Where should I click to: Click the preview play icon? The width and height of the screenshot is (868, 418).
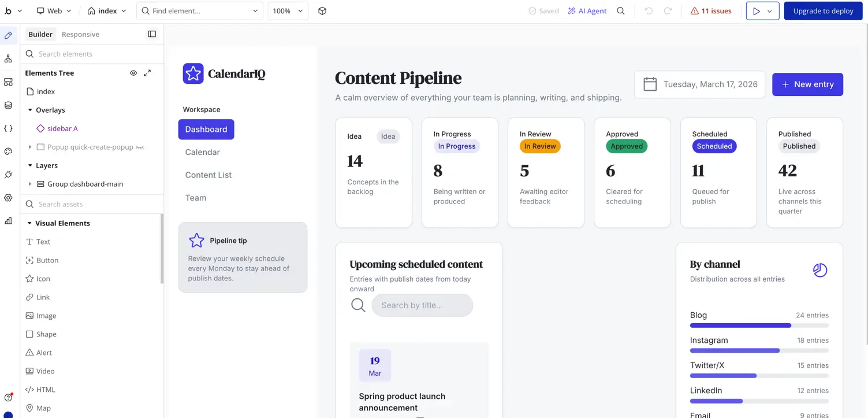[x=756, y=11]
